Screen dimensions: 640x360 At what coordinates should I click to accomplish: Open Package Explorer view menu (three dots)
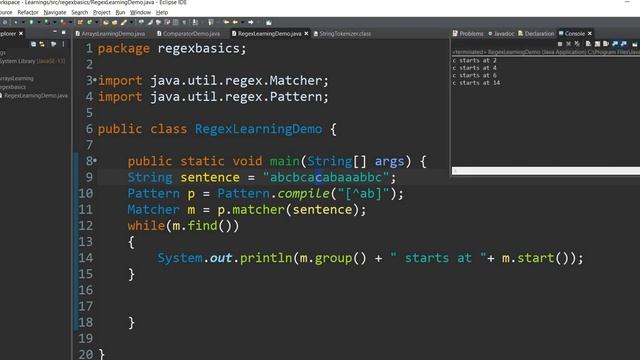pyautogui.click(x=63, y=44)
